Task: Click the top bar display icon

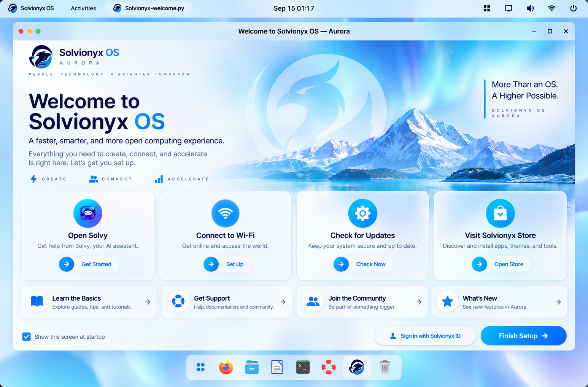Action: 509,8
